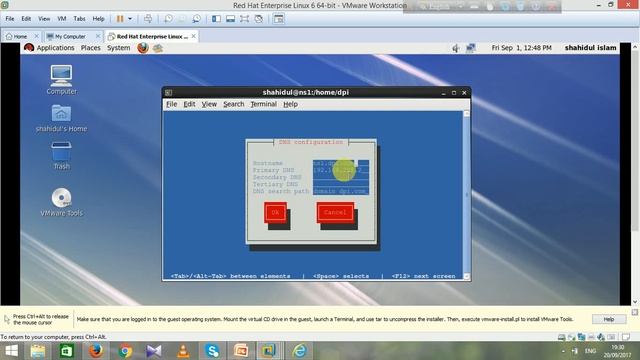Open the terminal Search menu
The height and width of the screenshot is (360, 640).
233,104
